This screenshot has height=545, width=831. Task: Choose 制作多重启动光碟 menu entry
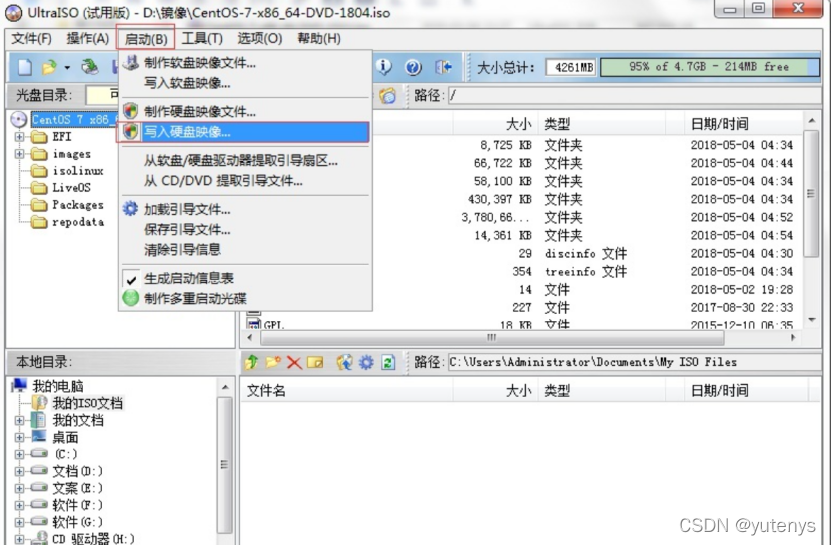pyautogui.click(x=245, y=298)
